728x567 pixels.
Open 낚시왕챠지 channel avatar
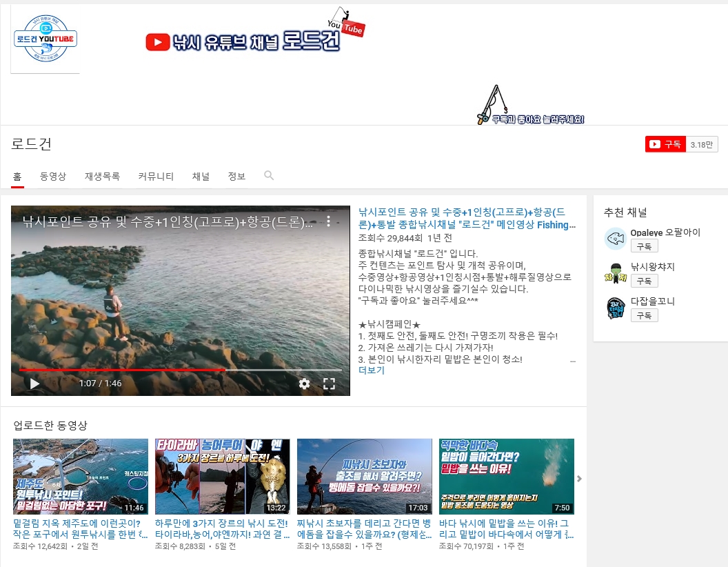tap(615, 274)
